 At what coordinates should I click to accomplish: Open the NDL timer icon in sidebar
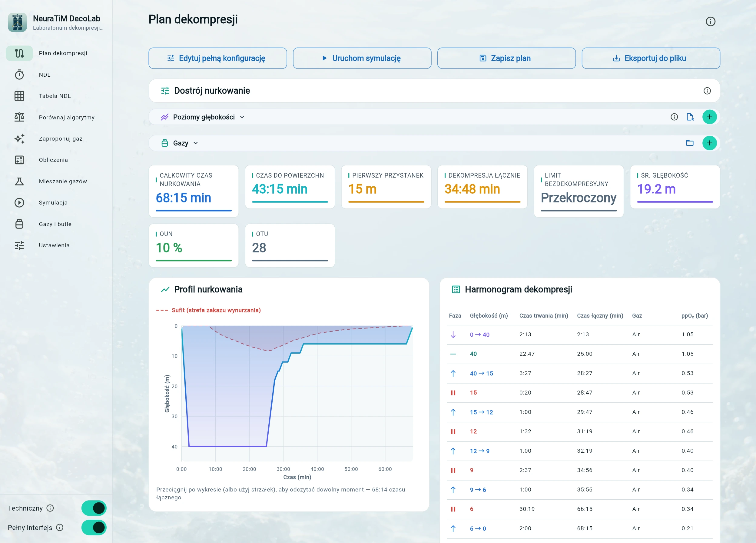[x=19, y=74]
